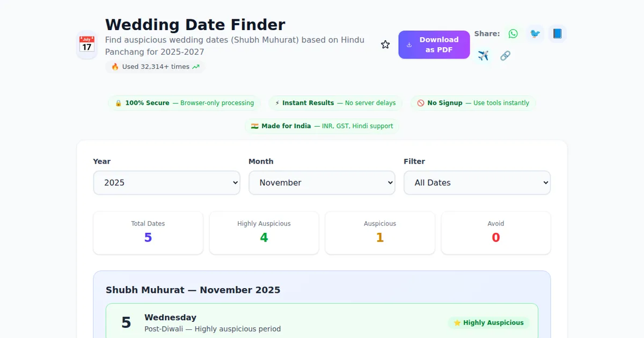Open the Month dropdown set to November

322,182
